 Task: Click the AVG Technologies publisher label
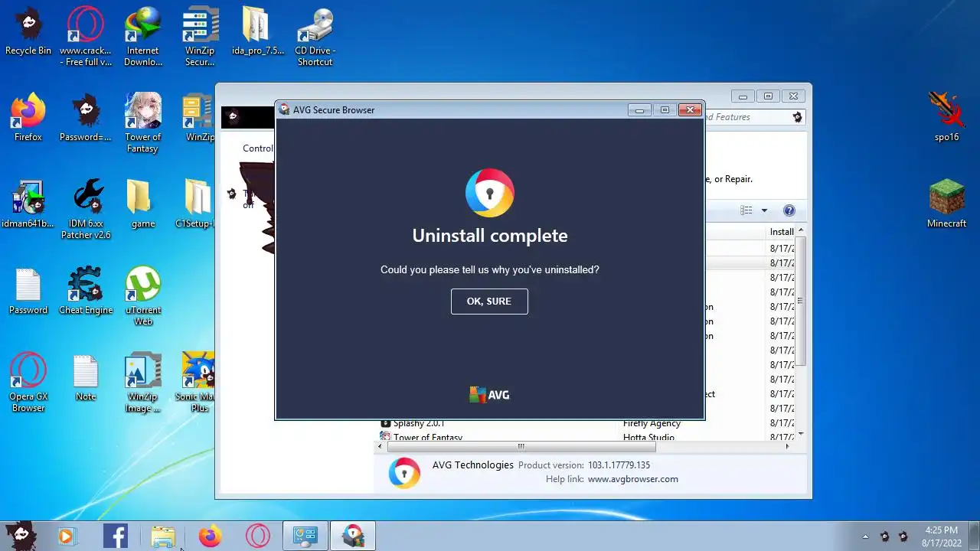[472, 465]
